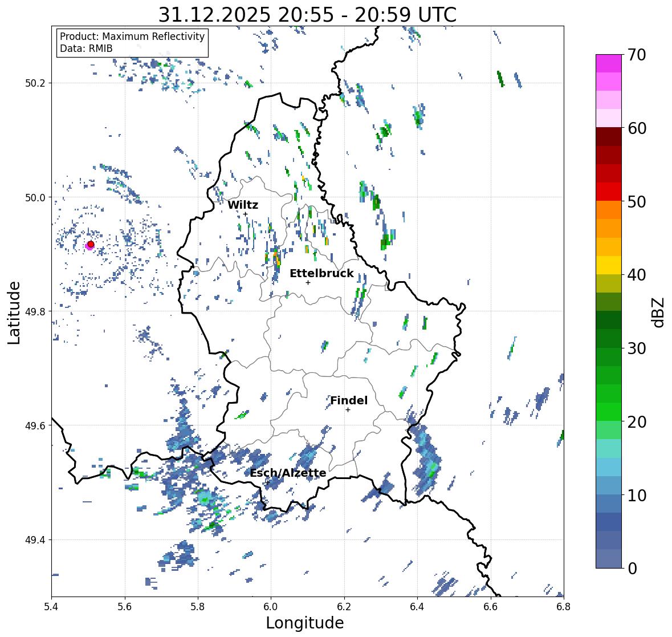The image size is (672, 637).
Task: Click the 50 tick on the colorbar
Action: 637,201
